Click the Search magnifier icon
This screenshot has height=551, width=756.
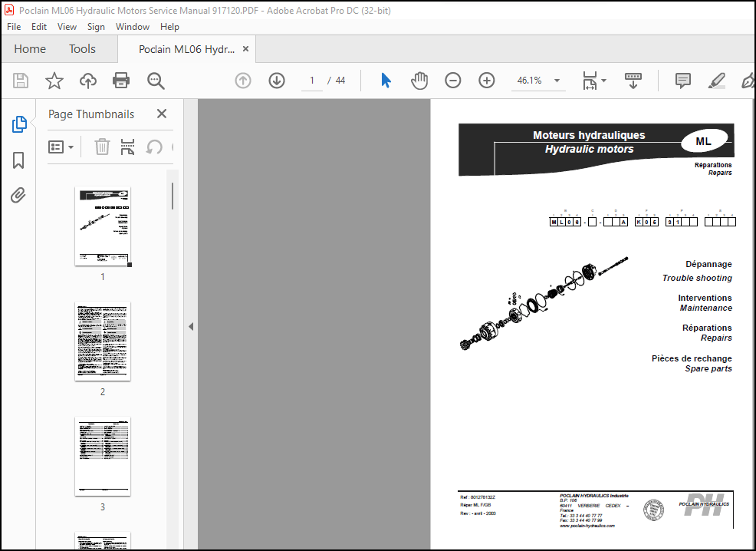155,80
